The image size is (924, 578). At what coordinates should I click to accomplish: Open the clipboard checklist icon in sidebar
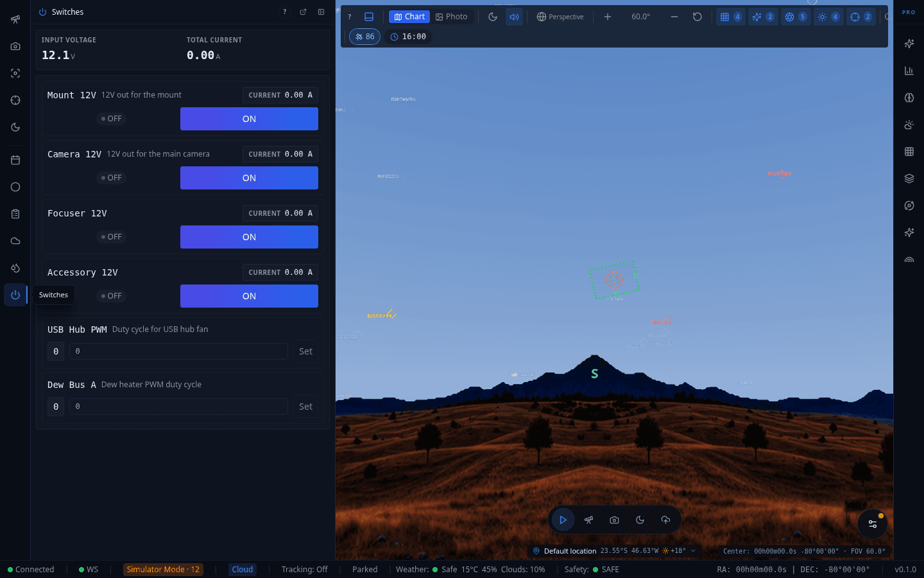point(15,214)
